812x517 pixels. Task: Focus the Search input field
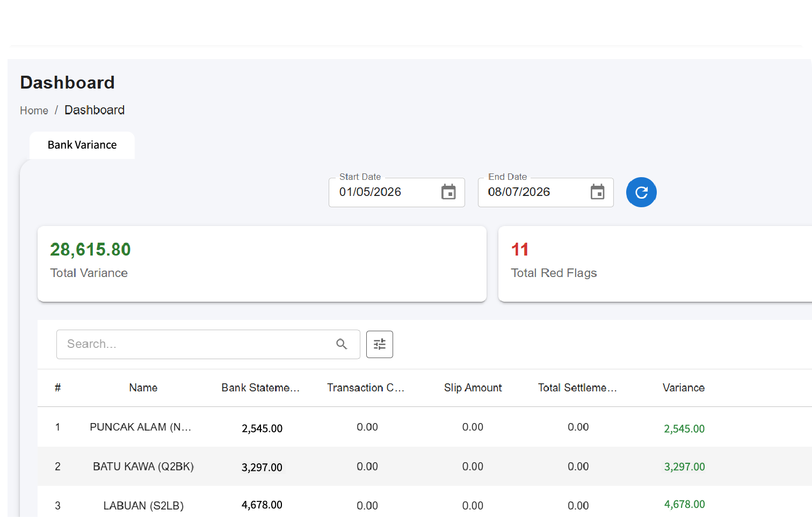(208, 344)
